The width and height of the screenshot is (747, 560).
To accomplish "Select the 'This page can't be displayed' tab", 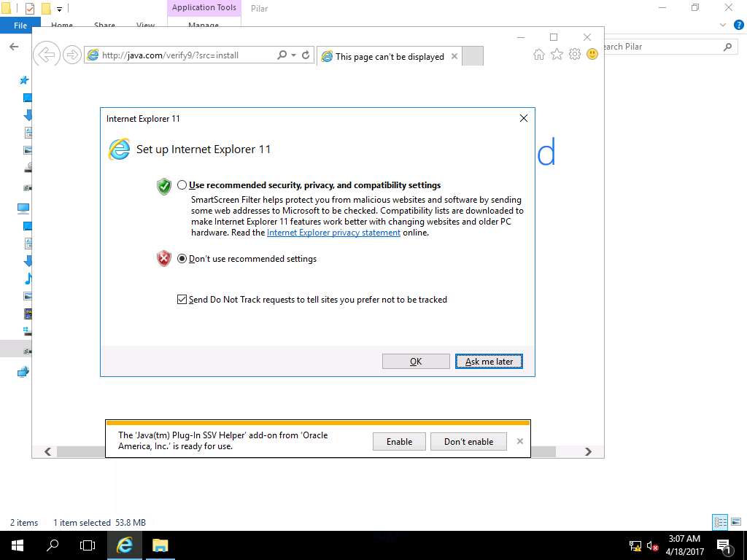I will 390,56.
